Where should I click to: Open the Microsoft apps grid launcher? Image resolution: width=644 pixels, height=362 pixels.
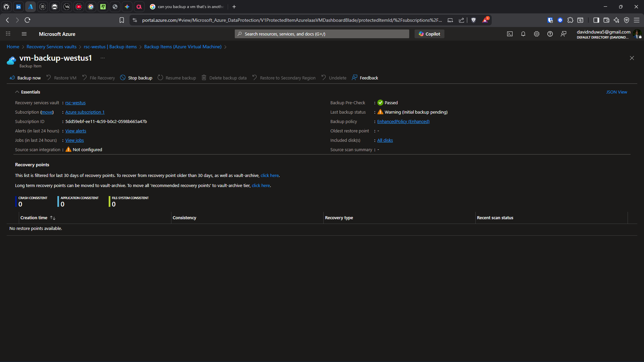click(8, 34)
